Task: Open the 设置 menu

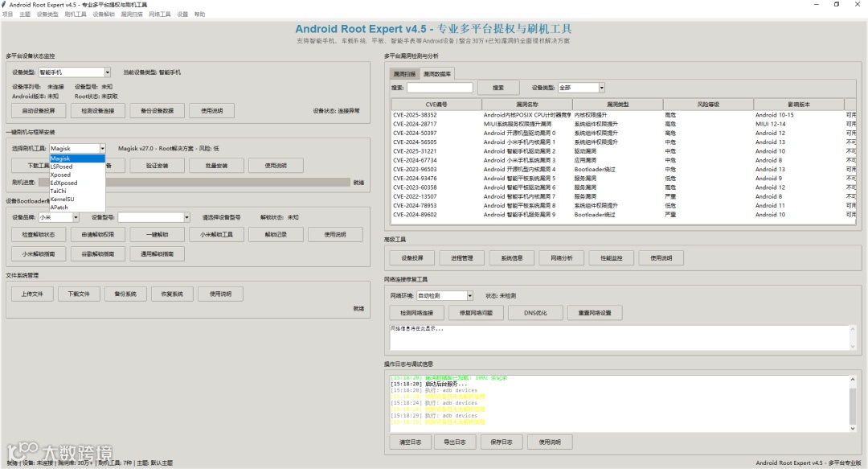Action: pyautogui.click(x=182, y=14)
